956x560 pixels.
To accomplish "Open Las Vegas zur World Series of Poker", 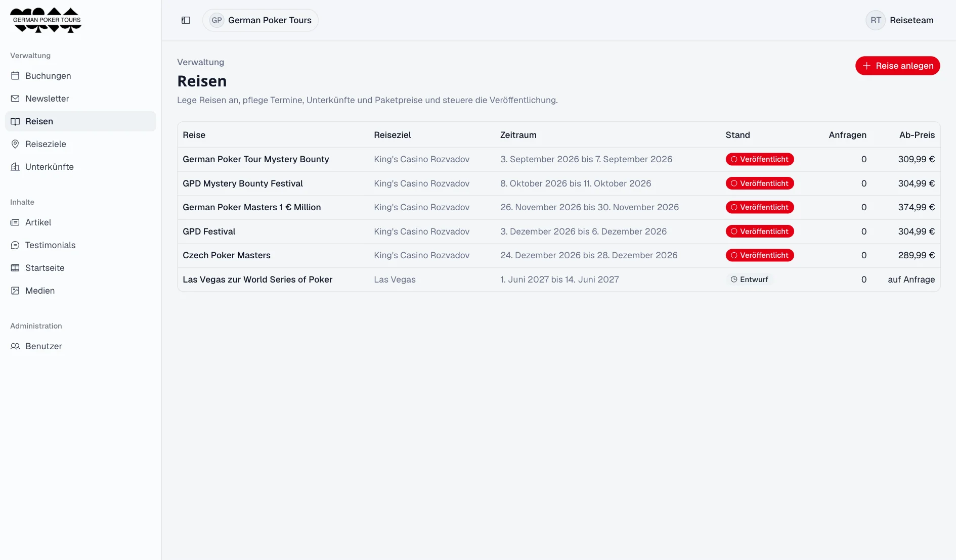I will 257,279.
